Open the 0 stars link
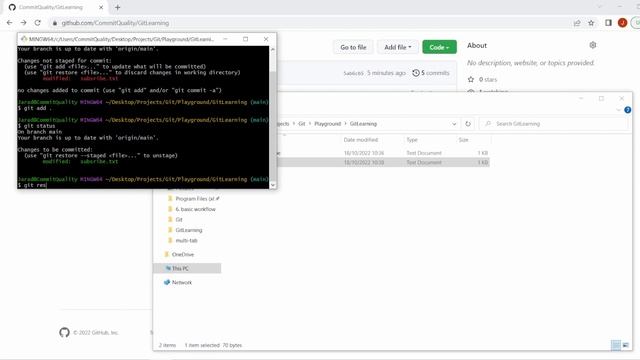Viewport: 640px width, 360px height. click(x=482, y=79)
